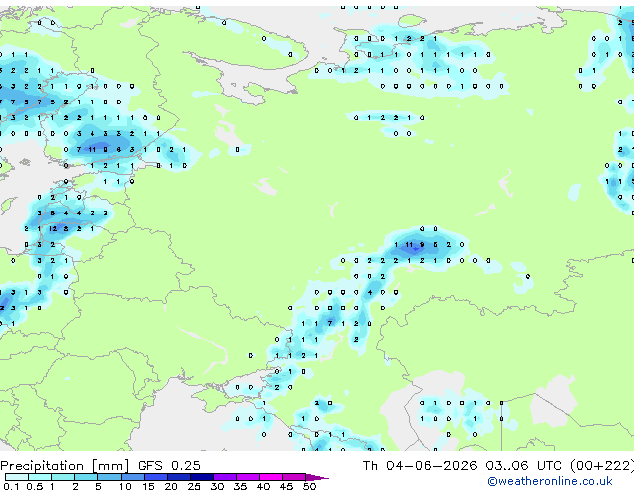Screen dimensions: 634x490
Task: Select the legend swatch between 10 and 15
Action: point(132,477)
